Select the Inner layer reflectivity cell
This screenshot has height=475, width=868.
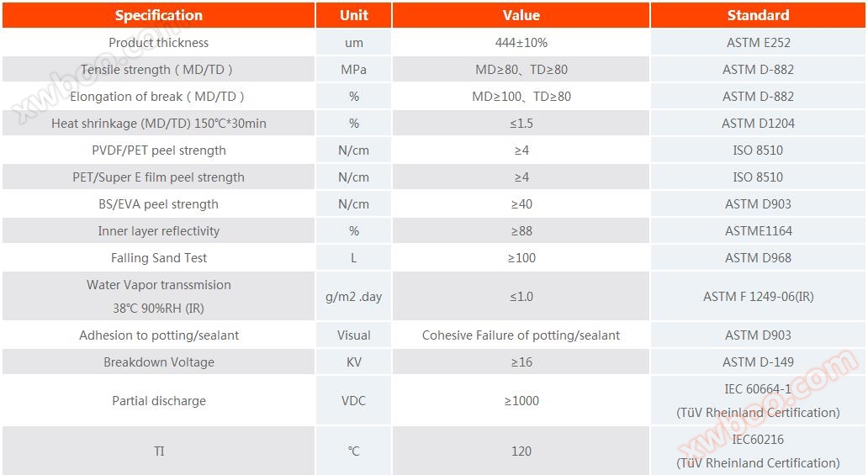click(159, 231)
